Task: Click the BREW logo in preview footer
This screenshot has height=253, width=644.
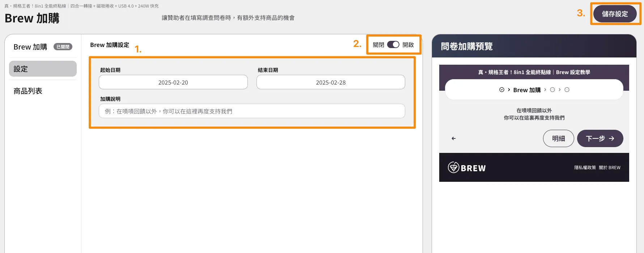Action: [467, 167]
